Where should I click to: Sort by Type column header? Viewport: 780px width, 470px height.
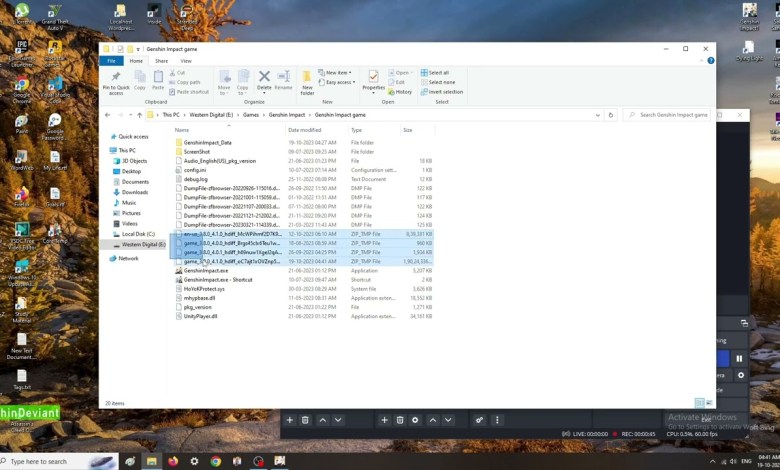tap(374, 130)
